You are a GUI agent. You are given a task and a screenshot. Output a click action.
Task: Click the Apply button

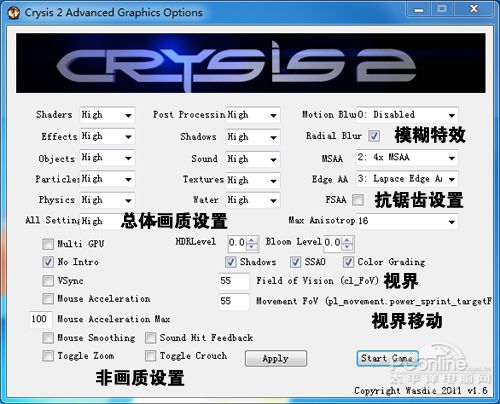[276, 359]
